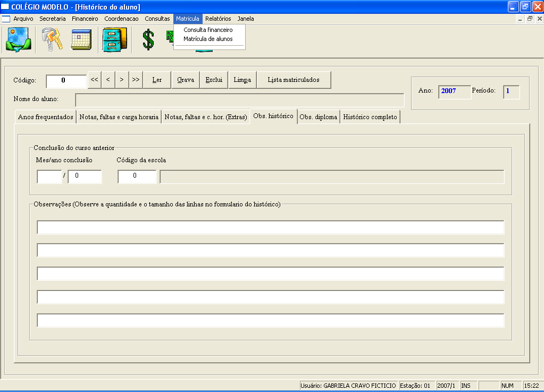Choose 'Matrícula de alunos' menu entry
The image size is (544, 392).
pyautogui.click(x=208, y=39)
